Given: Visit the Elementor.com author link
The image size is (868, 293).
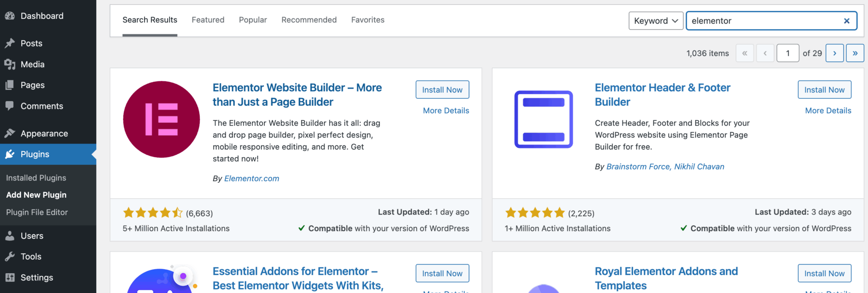Looking at the screenshot, I should [251, 178].
